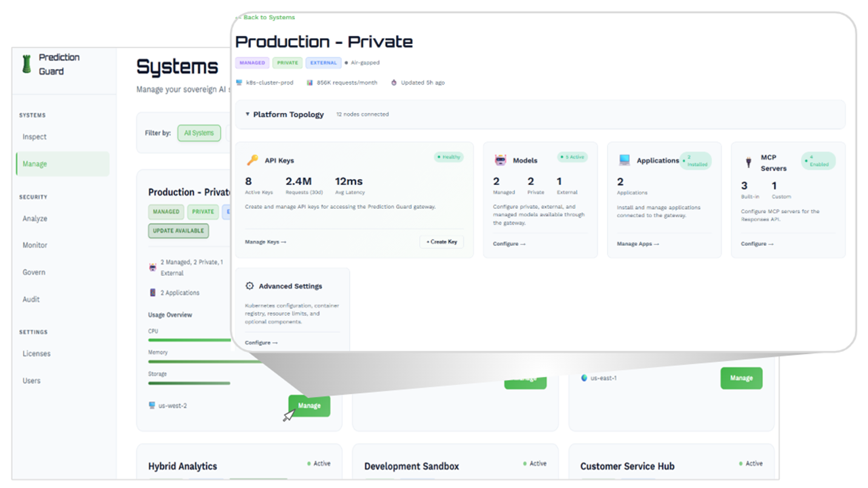This screenshot has height=488, width=868.
Task: Open Inspect in the sidebar
Action: 35,137
